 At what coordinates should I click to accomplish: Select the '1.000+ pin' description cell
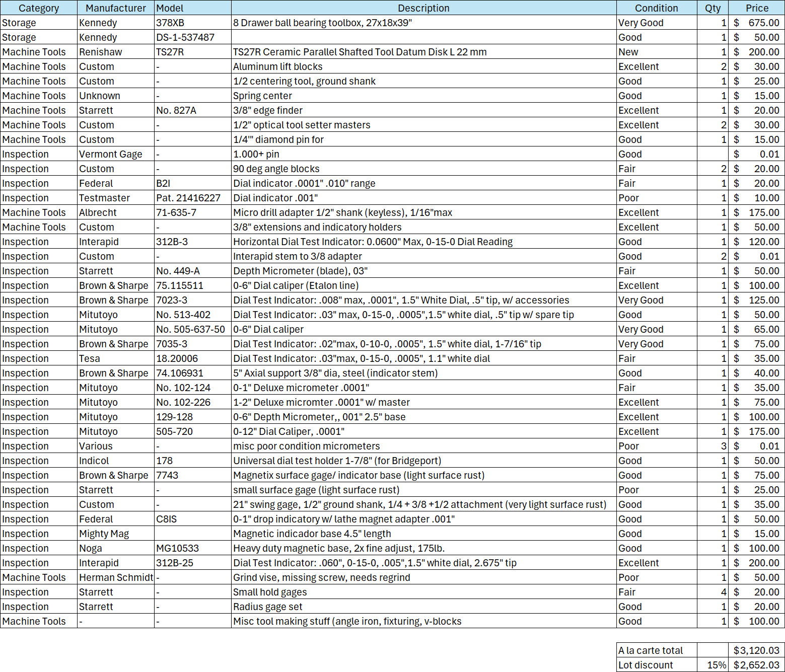(424, 154)
